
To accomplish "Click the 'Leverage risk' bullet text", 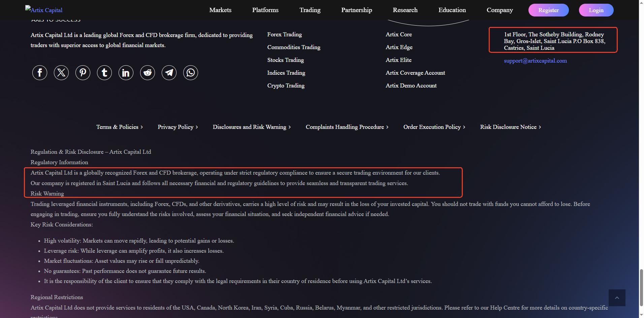I will (x=134, y=251).
